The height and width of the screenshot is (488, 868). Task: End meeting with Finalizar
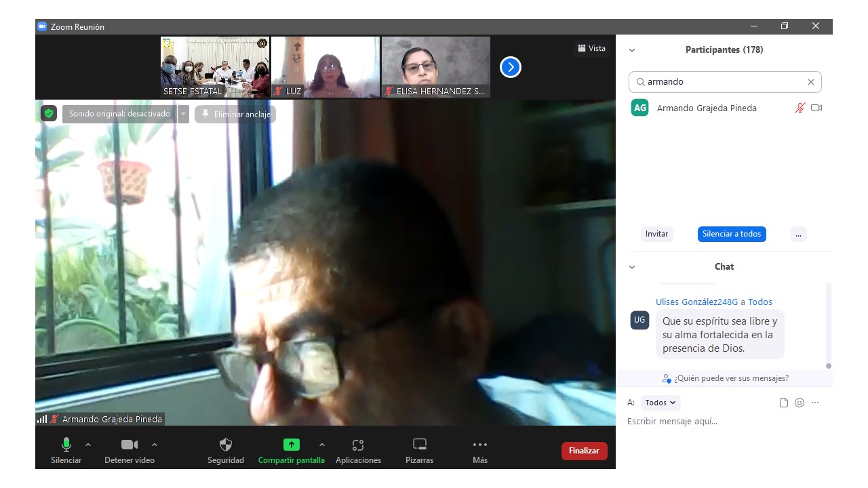tap(584, 451)
